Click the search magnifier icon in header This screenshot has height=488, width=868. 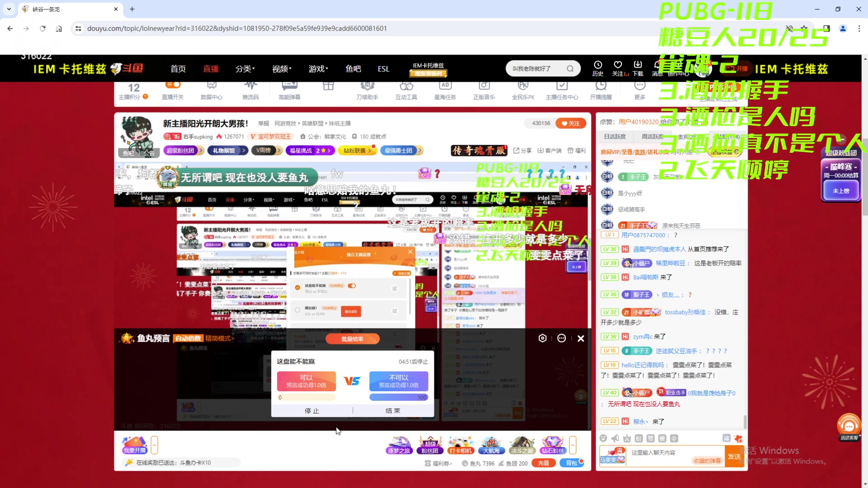coord(570,69)
